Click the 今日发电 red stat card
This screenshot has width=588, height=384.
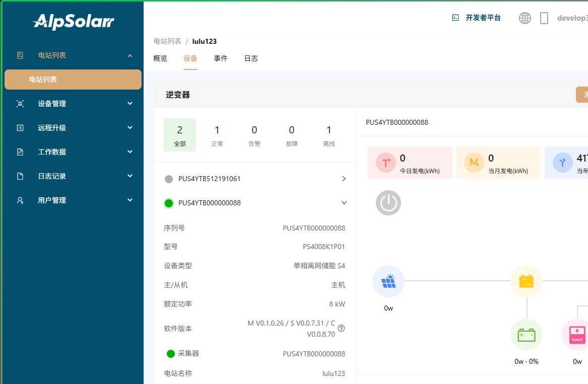pos(410,163)
